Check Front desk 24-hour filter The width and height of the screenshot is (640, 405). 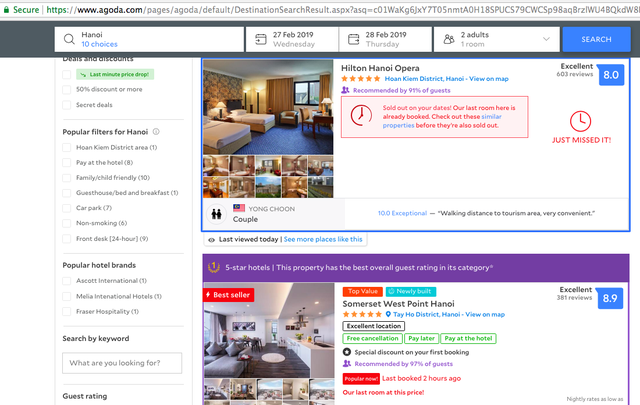click(x=67, y=238)
